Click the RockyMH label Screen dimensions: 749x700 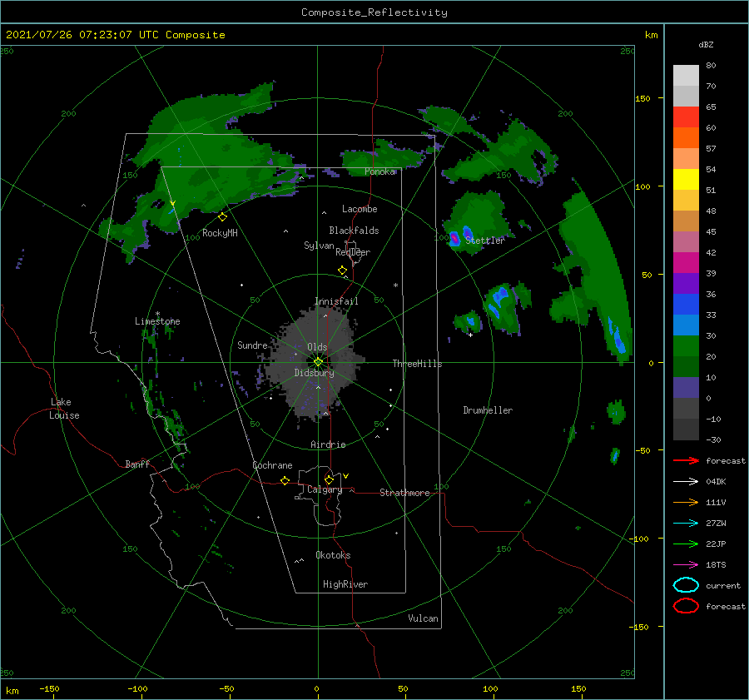tap(220, 233)
